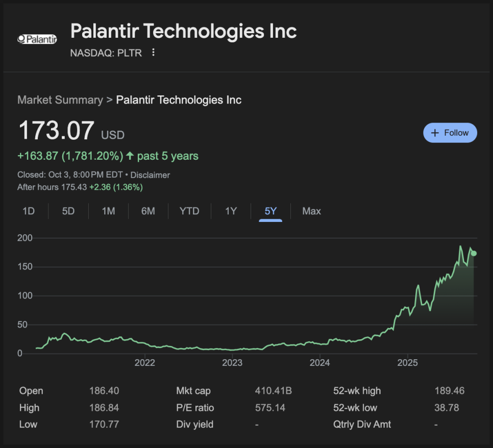The image size is (493, 448).
Task: Click the 173.07 USD price value
Action: tap(57, 131)
